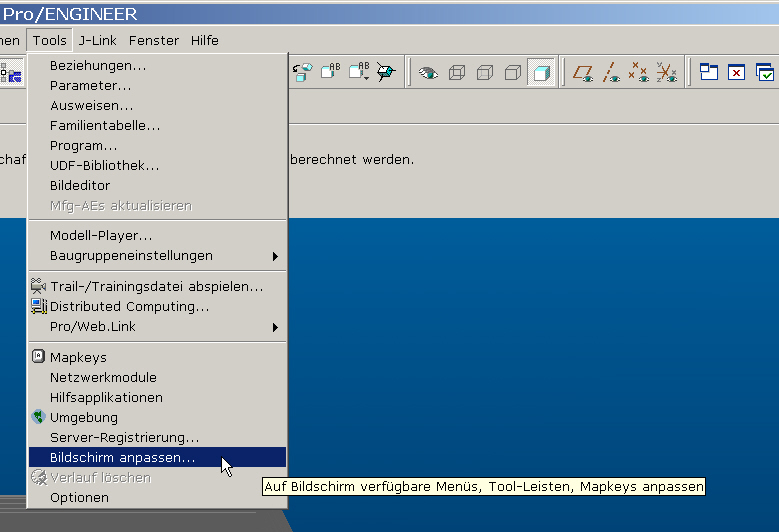Screen dimensions: 779x532
Task: Select Hilfsapplikationen menu entry
Action: coord(157,397)
